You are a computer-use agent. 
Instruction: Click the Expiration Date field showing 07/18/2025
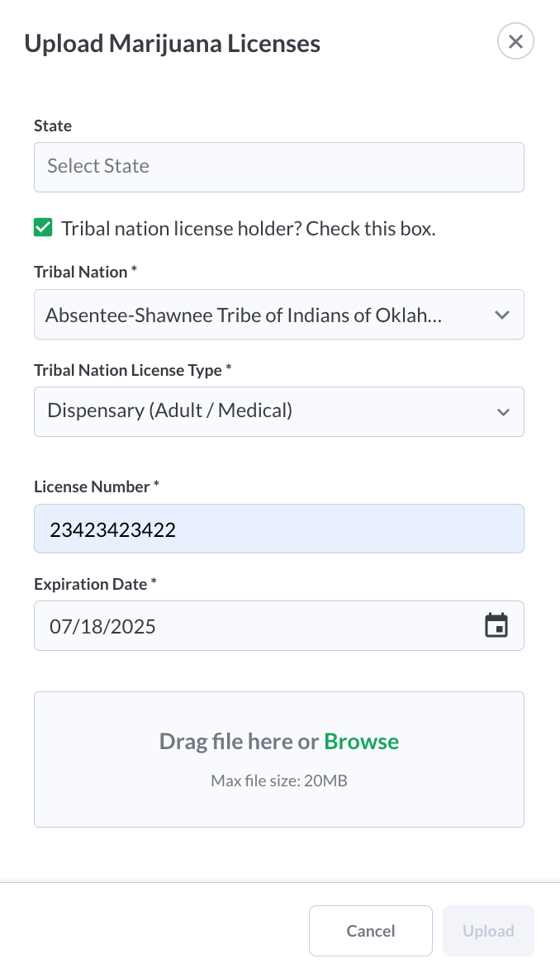(248, 625)
